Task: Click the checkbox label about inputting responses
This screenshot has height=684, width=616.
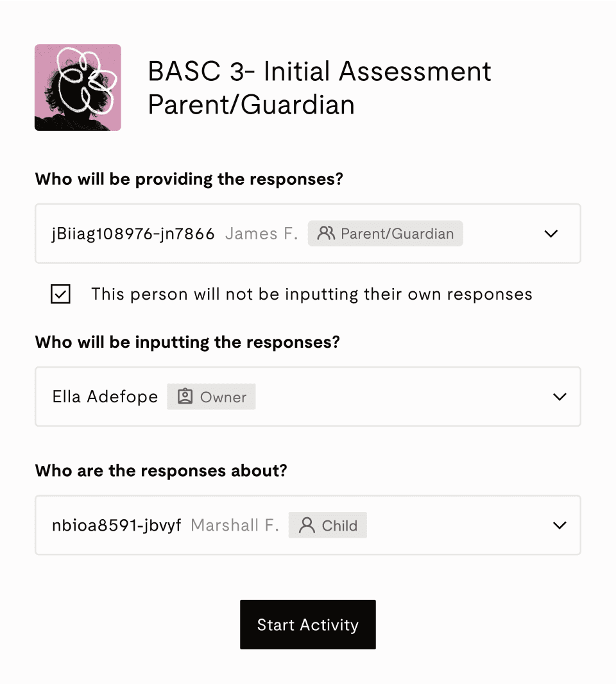Action: (311, 294)
